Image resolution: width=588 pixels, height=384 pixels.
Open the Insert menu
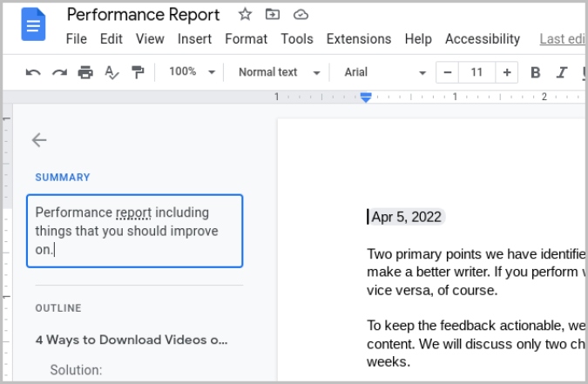[194, 38]
